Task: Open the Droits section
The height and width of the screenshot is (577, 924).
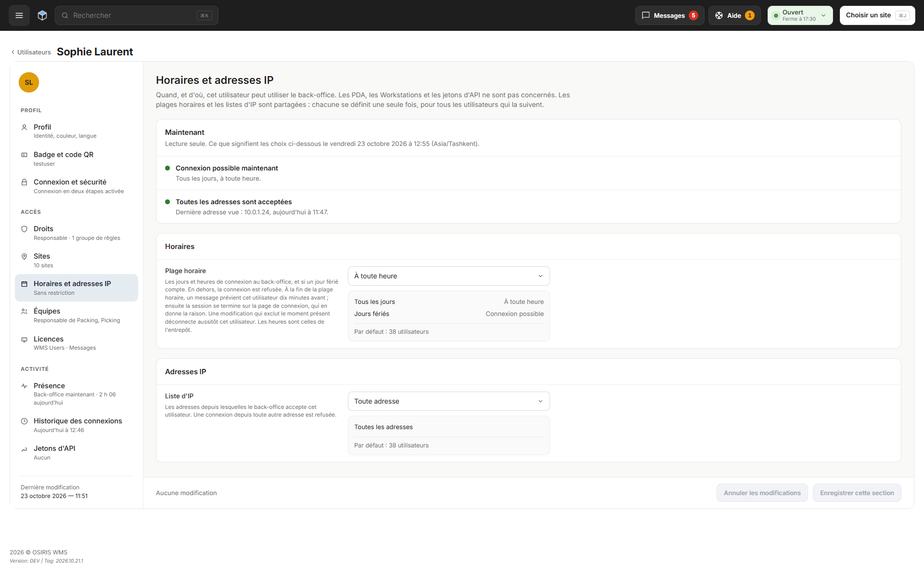Action: click(77, 233)
